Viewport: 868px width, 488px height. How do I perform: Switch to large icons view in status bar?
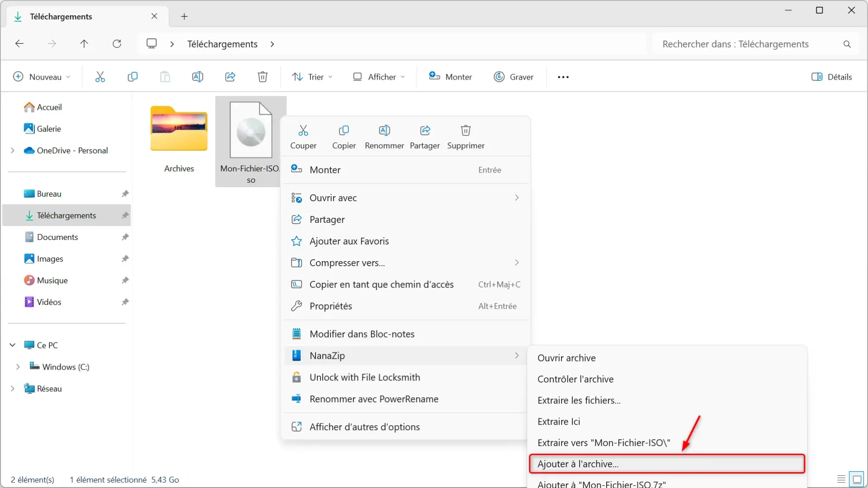[857, 479]
